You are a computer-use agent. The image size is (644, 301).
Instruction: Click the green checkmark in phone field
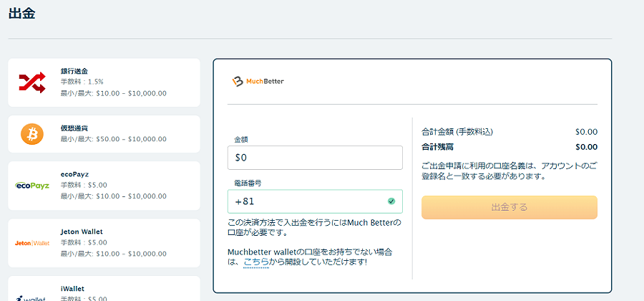391,201
